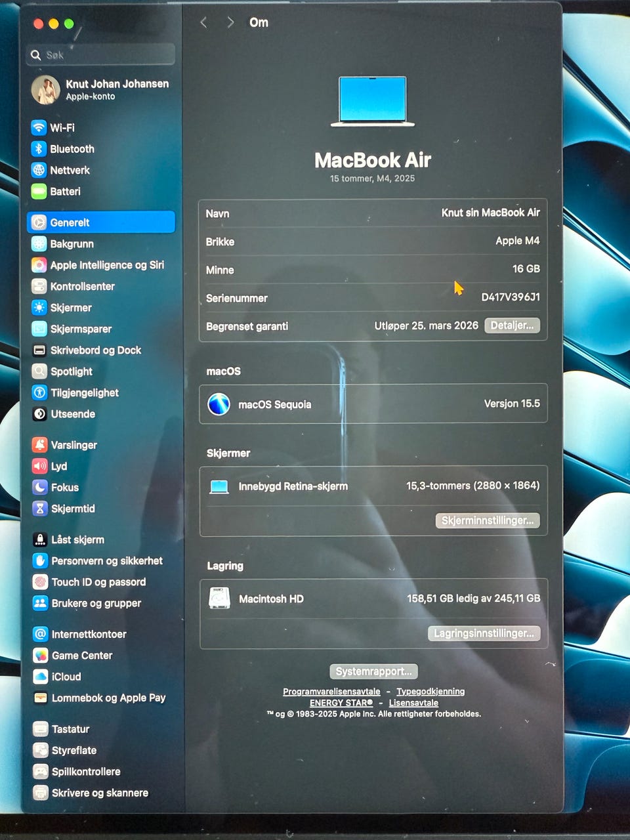Open Personvern og sikkerhet hand icon
This screenshot has height=840, width=630.
click(40, 560)
